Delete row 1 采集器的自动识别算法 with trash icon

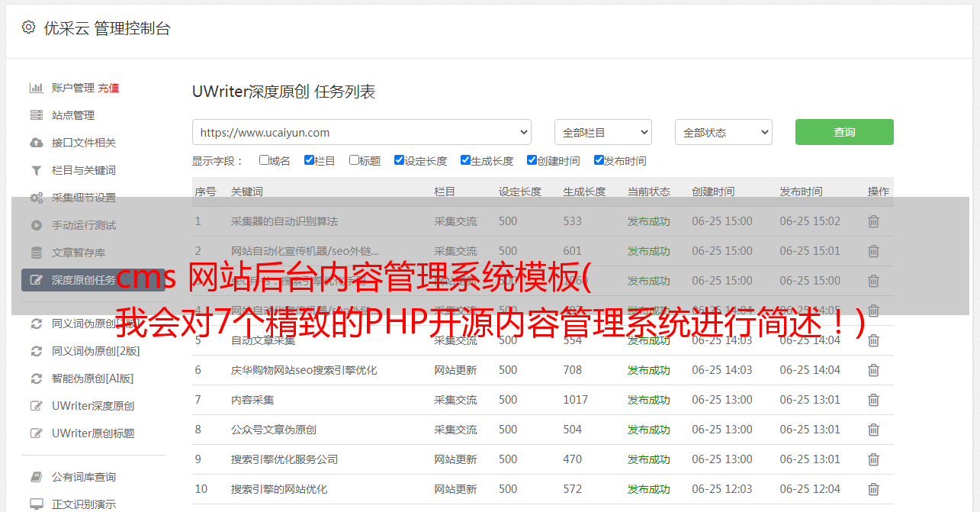coord(873,221)
